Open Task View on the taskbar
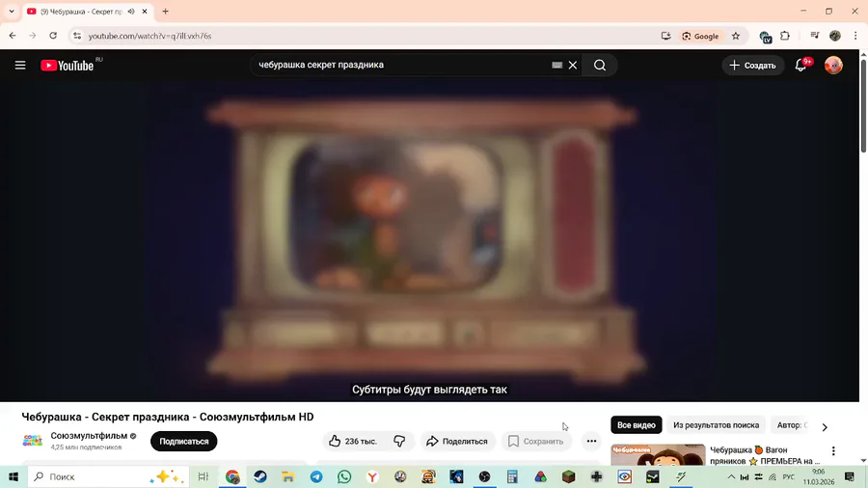Image resolution: width=868 pixels, height=488 pixels. (203, 476)
